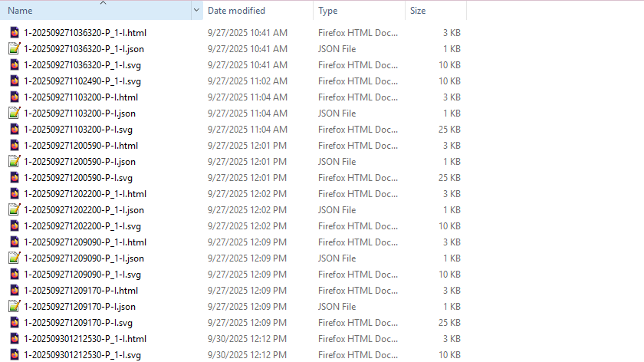This screenshot has width=644, height=362.
Task: Click the Firefox icon of 1-202509271200590-P-l.svg
Action: point(14,178)
